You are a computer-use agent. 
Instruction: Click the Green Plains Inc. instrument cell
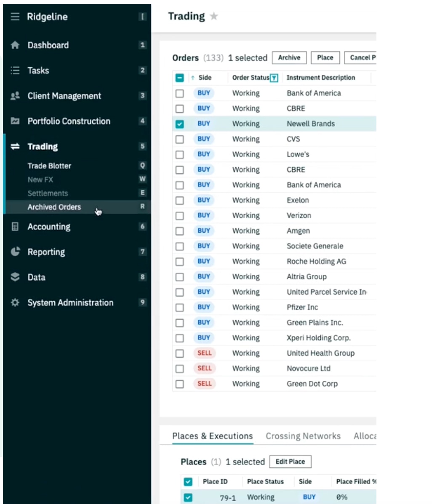[x=315, y=322]
